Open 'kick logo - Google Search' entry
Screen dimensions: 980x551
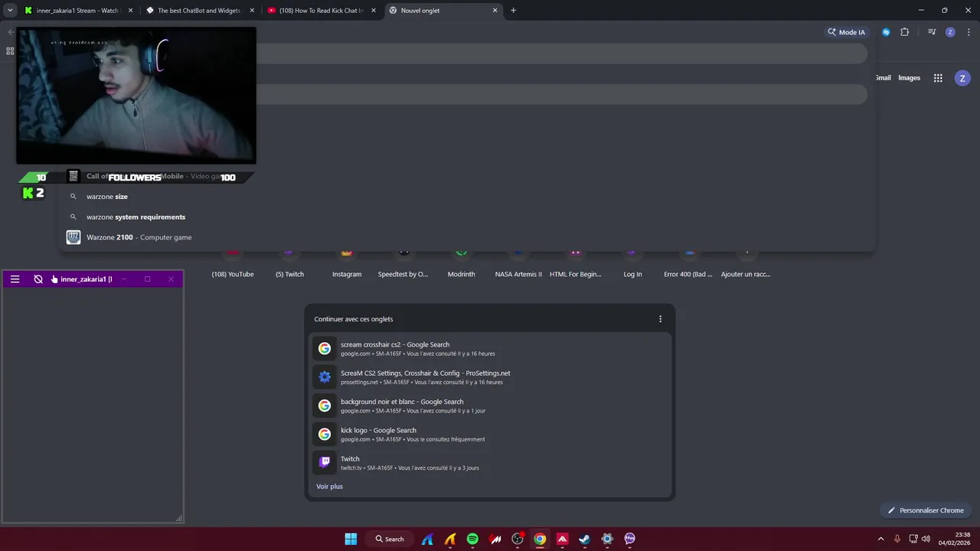tap(490, 434)
